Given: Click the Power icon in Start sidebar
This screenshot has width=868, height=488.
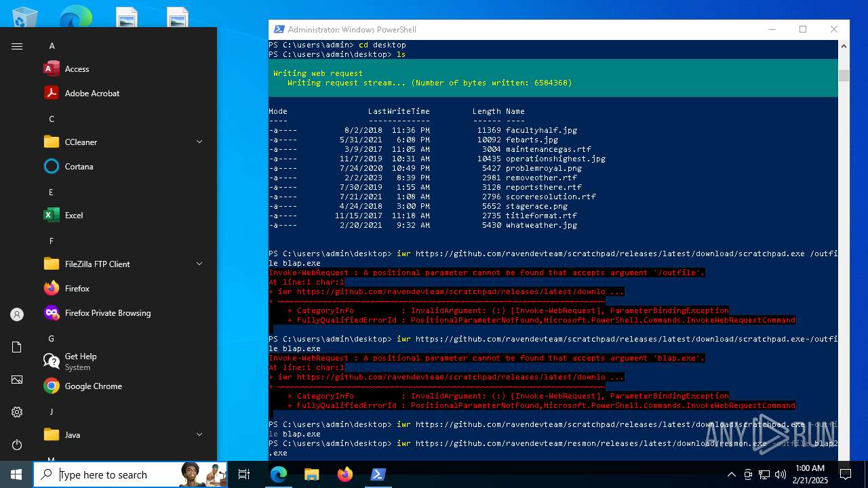Looking at the screenshot, I should (17, 445).
